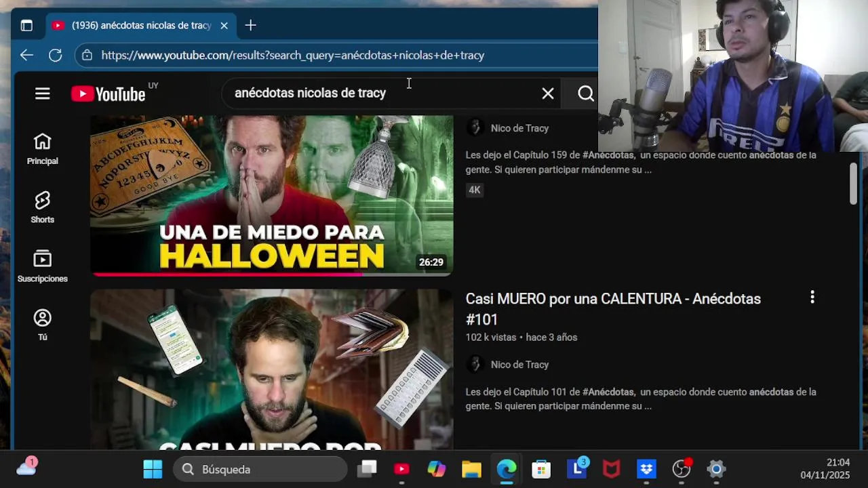868x488 pixels.
Task: Go to Principal in the sidebar
Action: [x=43, y=149]
